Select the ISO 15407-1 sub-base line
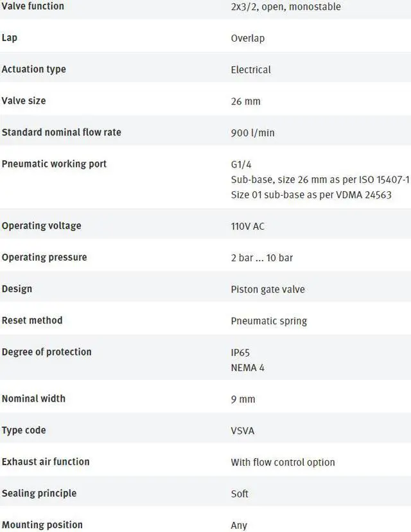 coord(320,180)
